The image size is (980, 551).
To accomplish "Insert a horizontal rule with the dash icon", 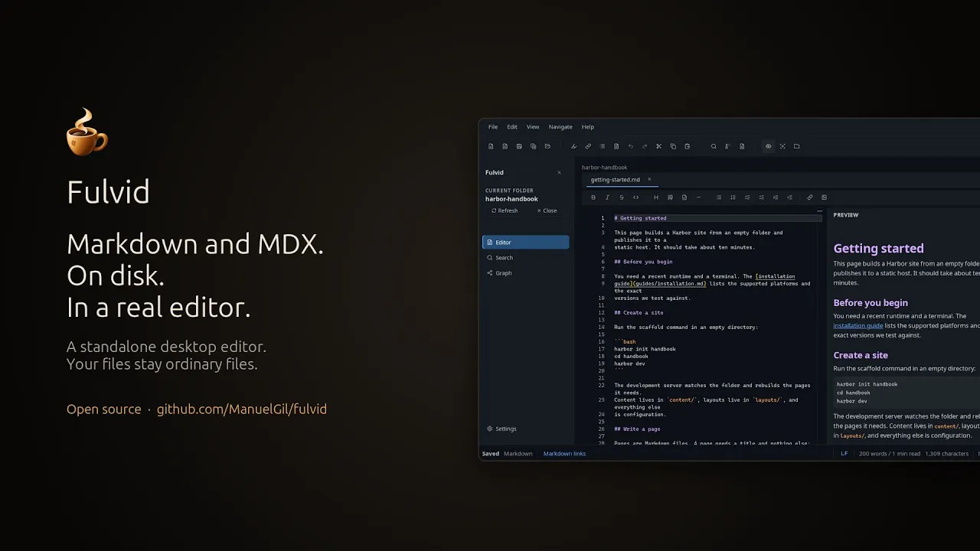I will 698,197.
